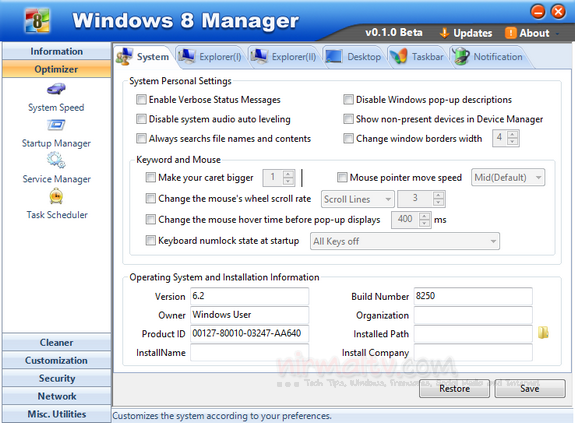Click the Explorer(I) tab's monitor icon
The image size is (575, 423).
187,56
